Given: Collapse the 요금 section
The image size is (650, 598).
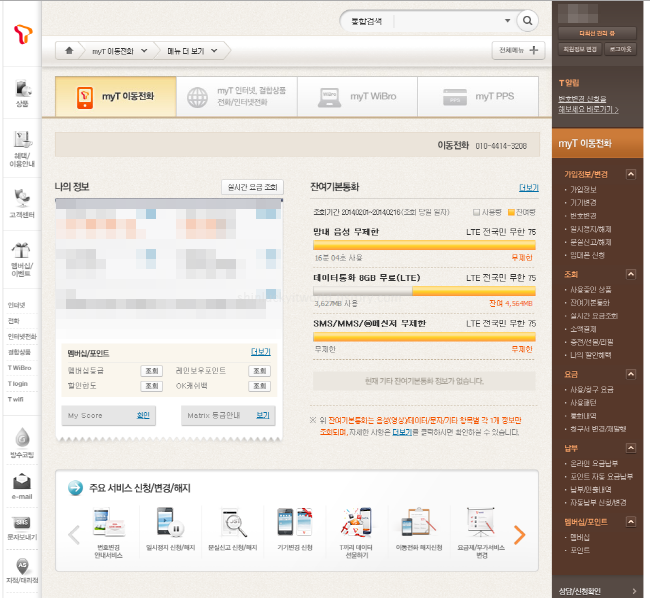Looking at the screenshot, I should [x=631, y=375].
